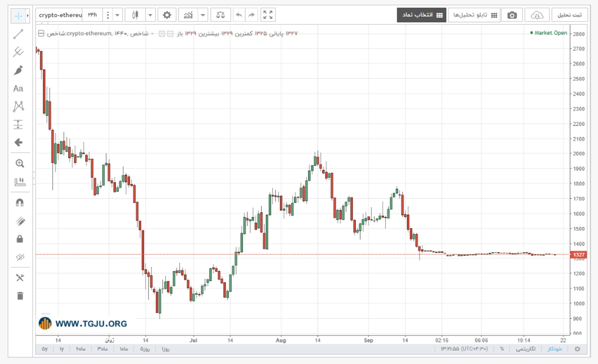Open the legend dropdown arrow after شاخص
The height and width of the screenshot is (364, 598).
153,34
